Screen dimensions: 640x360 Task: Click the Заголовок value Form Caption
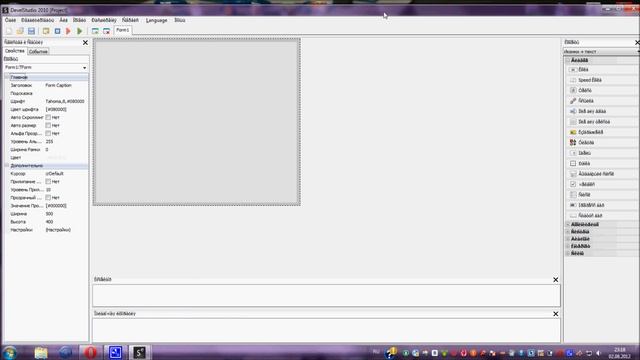click(58, 85)
